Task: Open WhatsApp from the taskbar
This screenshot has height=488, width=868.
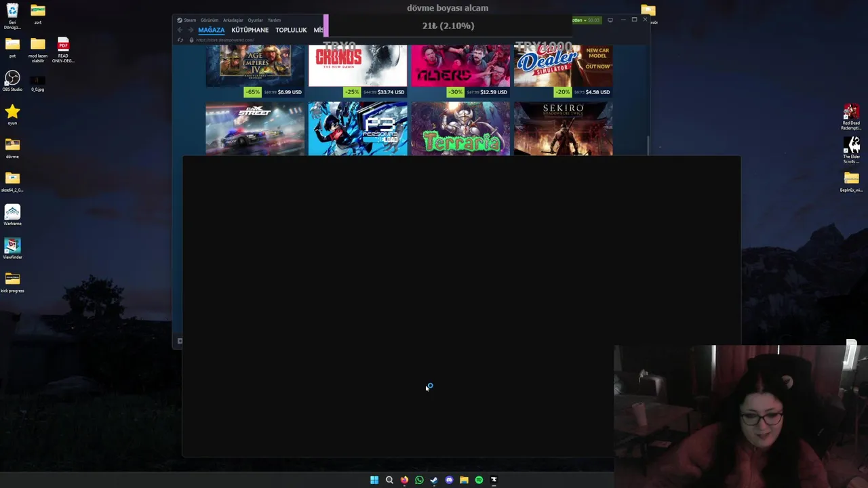Action: pyautogui.click(x=419, y=480)
